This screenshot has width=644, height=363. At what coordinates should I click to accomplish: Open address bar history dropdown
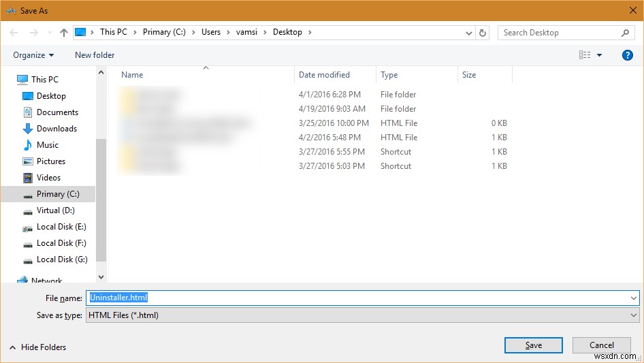(468, 33)
